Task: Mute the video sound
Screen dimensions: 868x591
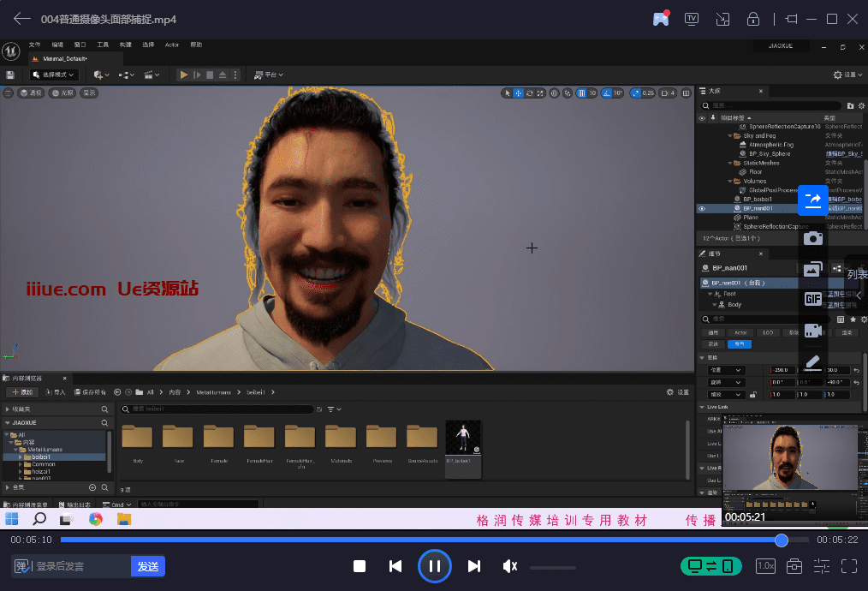Action: click(510, 566)
